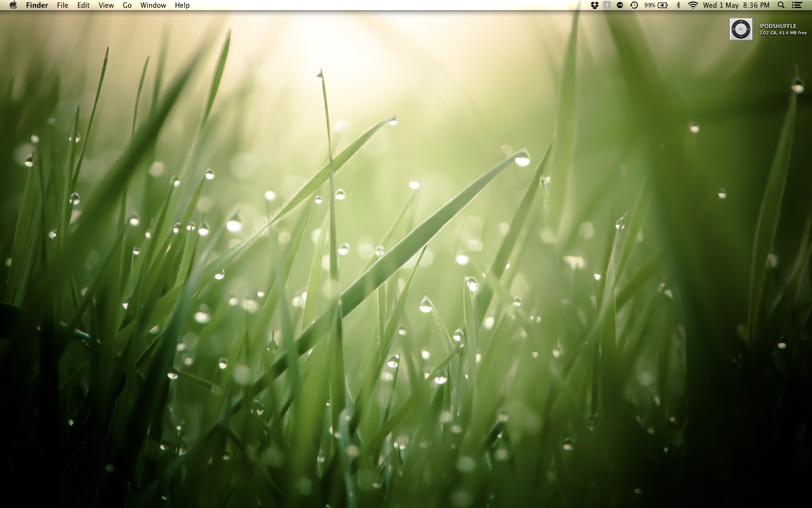Click the gray J status icon

click(607, 5)
